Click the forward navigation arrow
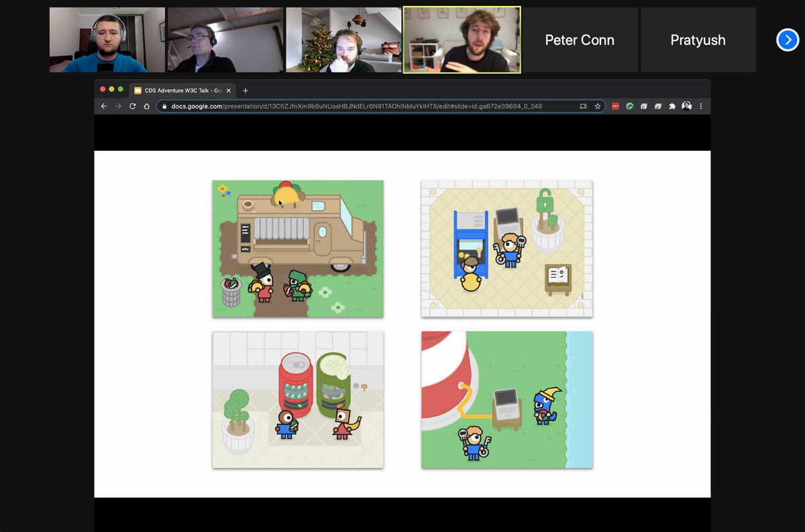Screen dimensions: 805x532 click(117, 106)
